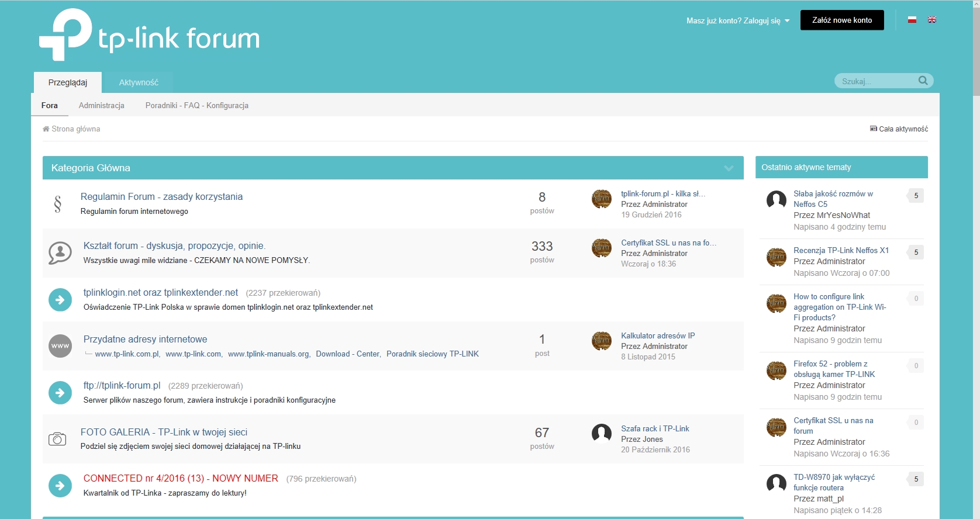Click reply count badge for Neffos C5 topic
980x519 pixels.
point(916,196)
